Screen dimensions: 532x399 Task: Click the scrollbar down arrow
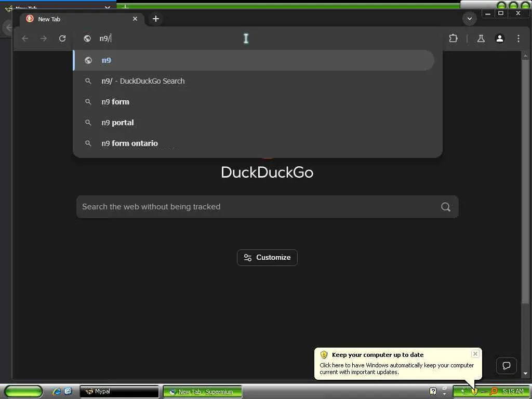(x=525, y=373)
